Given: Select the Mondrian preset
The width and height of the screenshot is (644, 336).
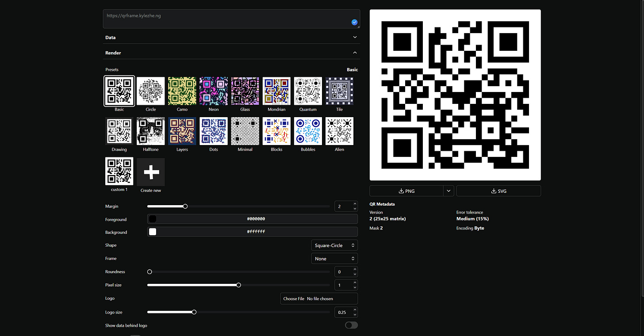Looking at the screenshot, I should click(x=276, y=91).
